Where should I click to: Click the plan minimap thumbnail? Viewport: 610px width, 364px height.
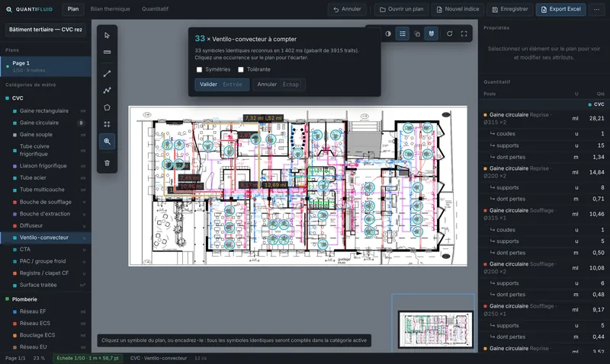pyautogui.click(x=435, y=329)
